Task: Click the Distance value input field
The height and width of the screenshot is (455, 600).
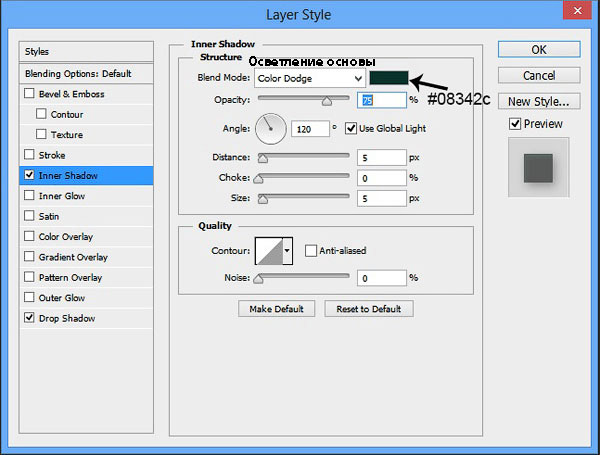Action: point(382,157)
